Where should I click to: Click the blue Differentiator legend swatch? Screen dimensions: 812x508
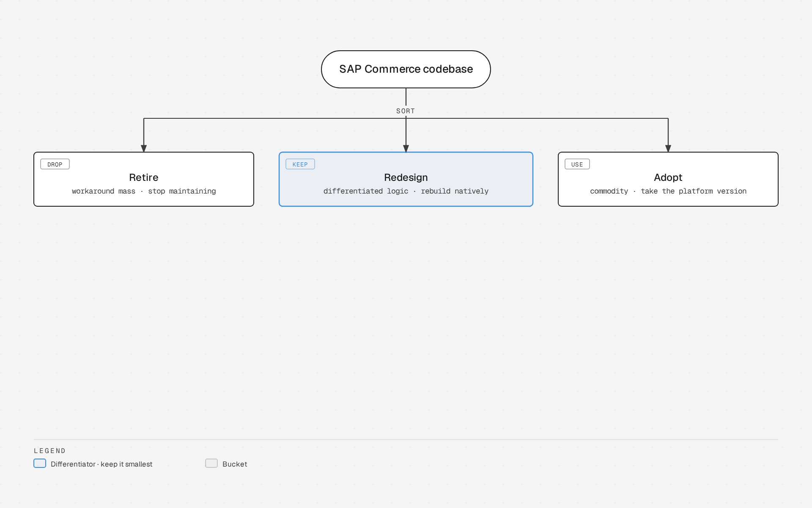tap(40, 463)
